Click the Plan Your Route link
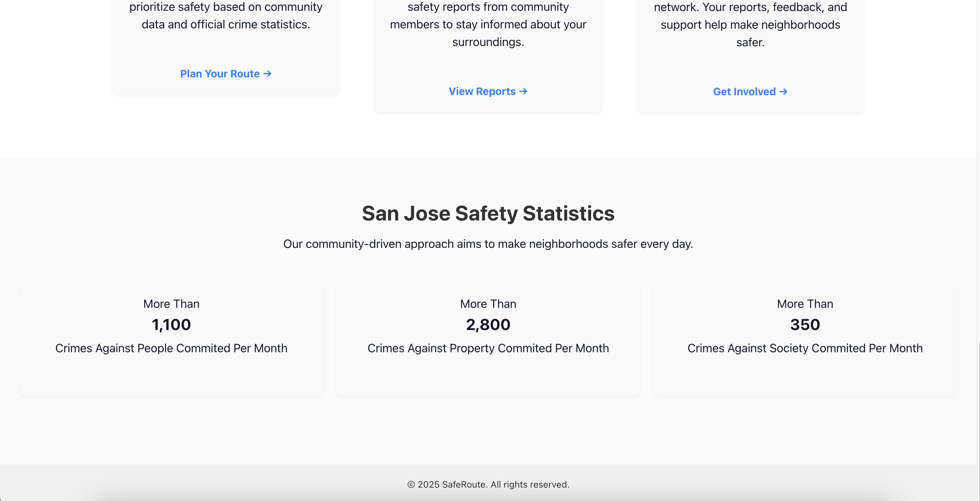980x501 pixels. pyautogui.click(x=220, y=74)
